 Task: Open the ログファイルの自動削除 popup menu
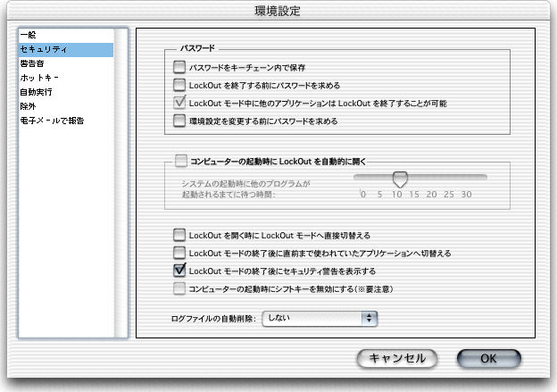tap(320, 319)
